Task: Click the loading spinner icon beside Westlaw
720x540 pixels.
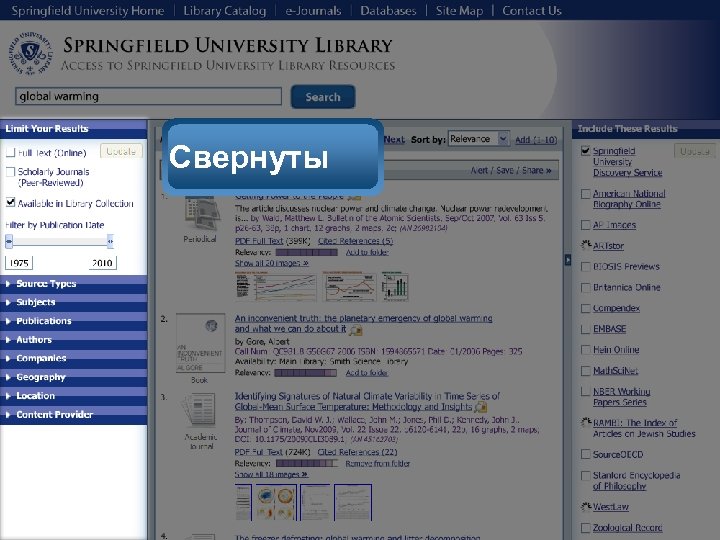Action: tap(586, 507)
